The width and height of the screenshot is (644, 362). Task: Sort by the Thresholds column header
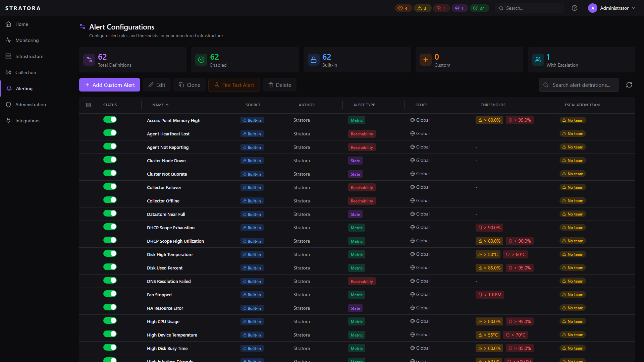493,105
